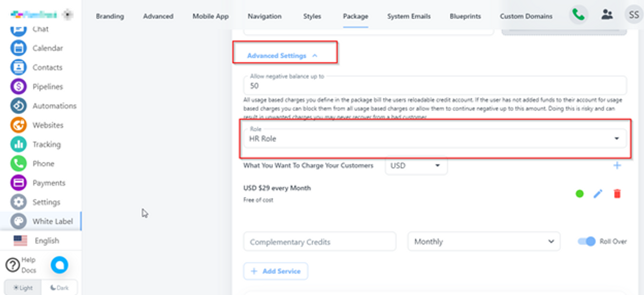
Task: Go to the Pipelines section icon
Action: [x=19, y=86]
